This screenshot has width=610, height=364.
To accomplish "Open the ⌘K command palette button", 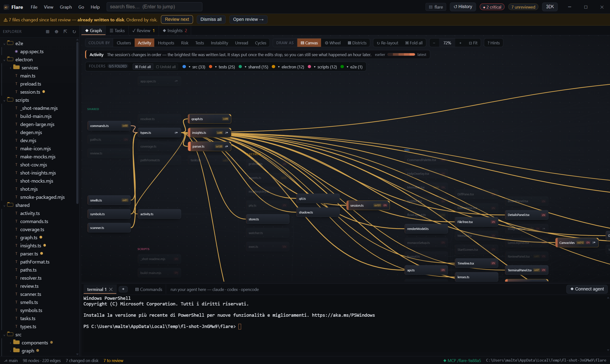I will [x=550, y=7].
